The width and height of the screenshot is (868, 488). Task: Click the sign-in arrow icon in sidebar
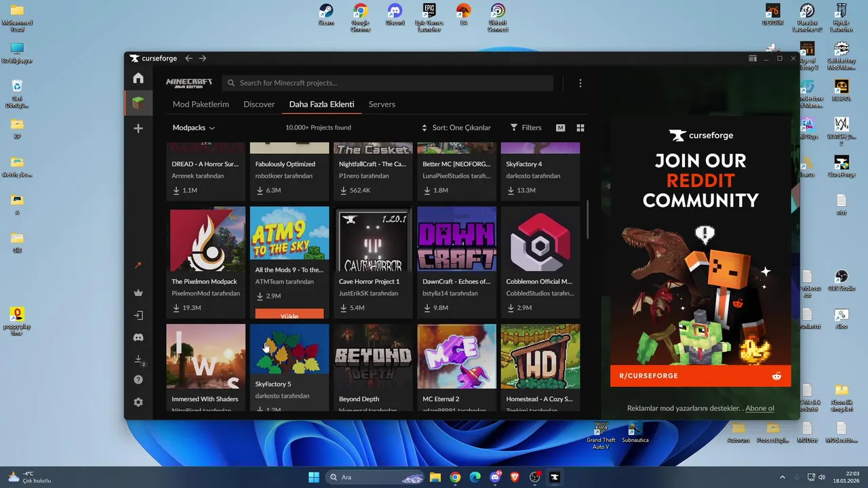click(138, 315)
